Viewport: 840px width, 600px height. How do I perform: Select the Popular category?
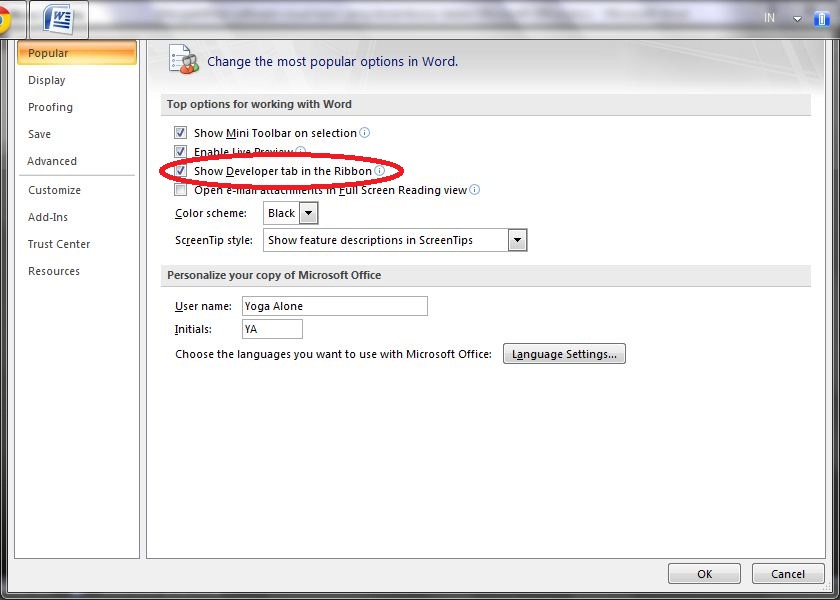click(x=77, y=53)
